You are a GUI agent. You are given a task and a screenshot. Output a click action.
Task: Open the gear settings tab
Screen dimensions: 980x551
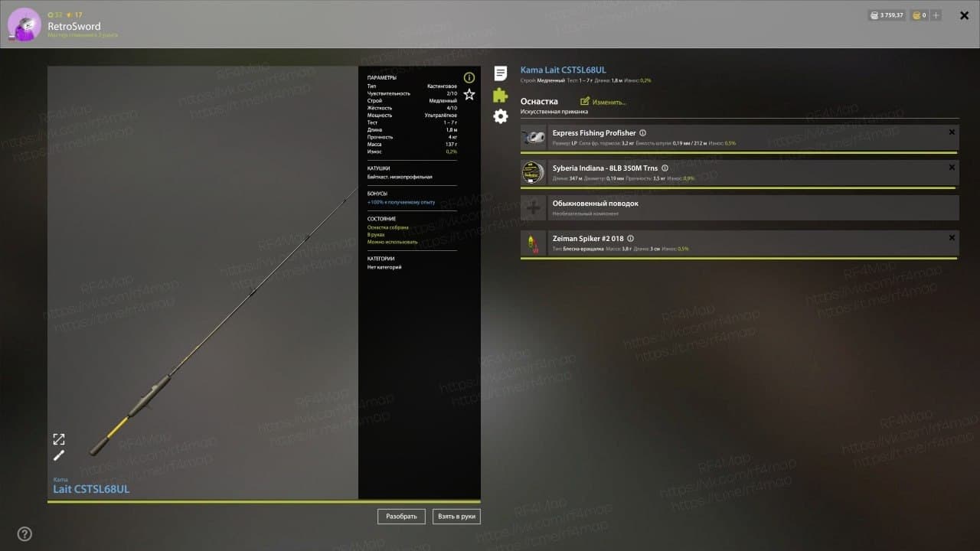pos(501,116)
